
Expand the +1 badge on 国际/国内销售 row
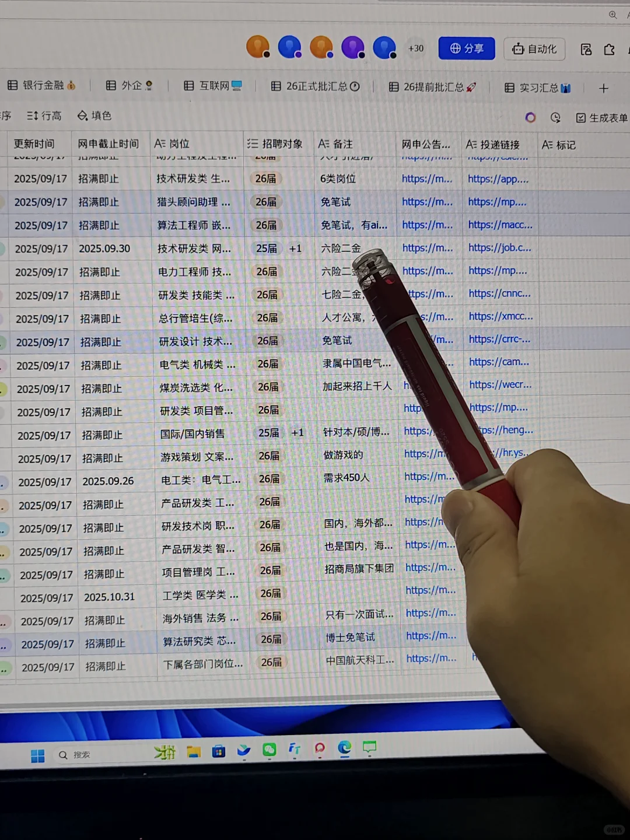[x=297, y=432]
